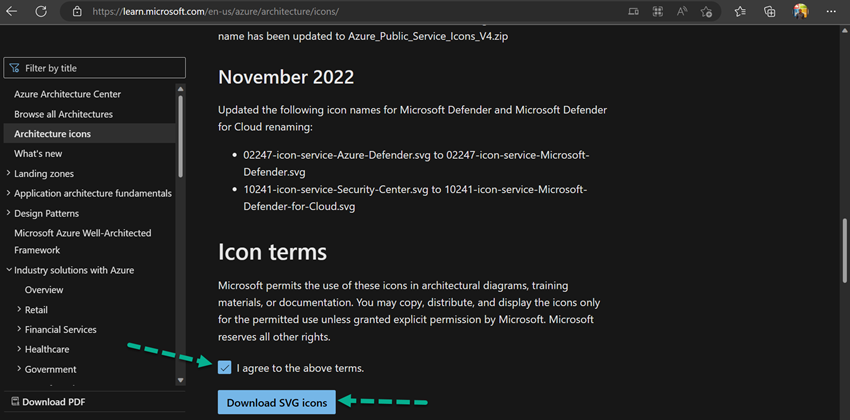Add page to favorites star-plus icon
The image size is (850, 420).
pyautogui.click(x=706, y=11)
